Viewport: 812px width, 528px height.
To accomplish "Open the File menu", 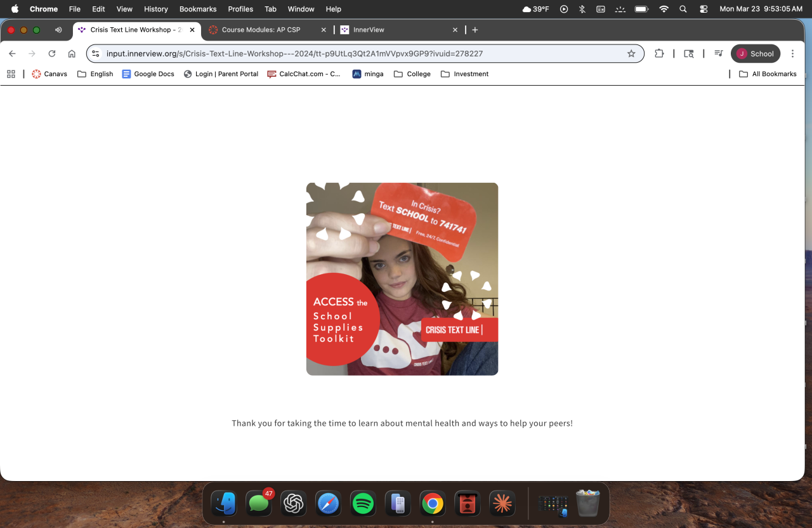I will pos(75,9).
